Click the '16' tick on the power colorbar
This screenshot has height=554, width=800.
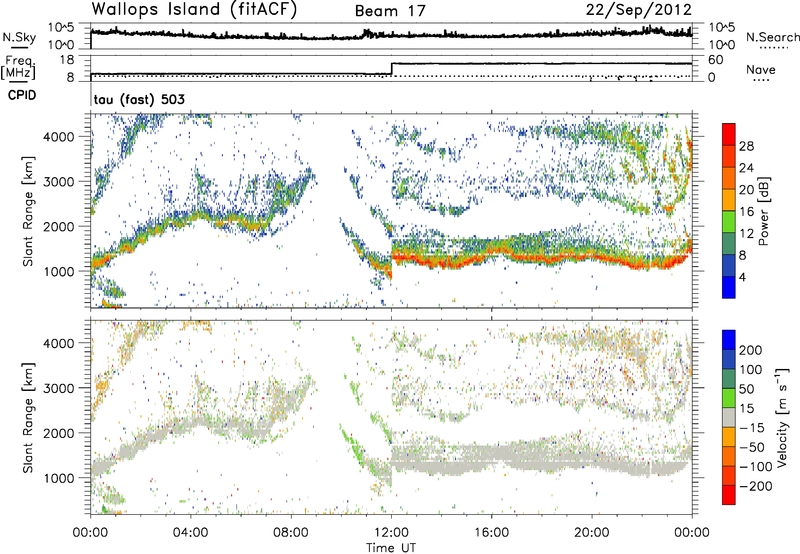pyautogui.click(x=746, y=212)
